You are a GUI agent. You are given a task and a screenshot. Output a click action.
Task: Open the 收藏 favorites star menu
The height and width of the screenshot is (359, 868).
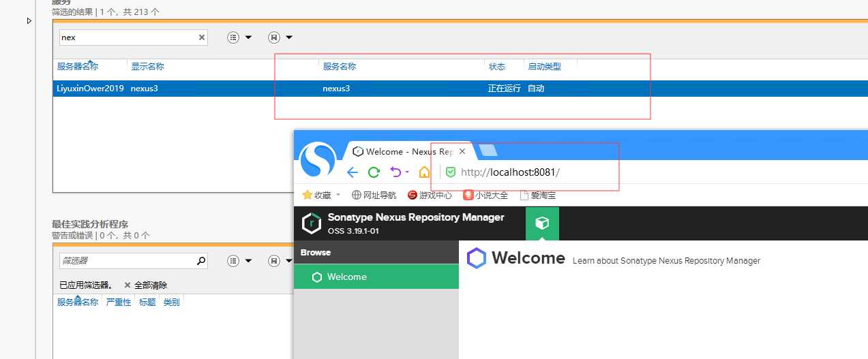[x=316, y=195]
